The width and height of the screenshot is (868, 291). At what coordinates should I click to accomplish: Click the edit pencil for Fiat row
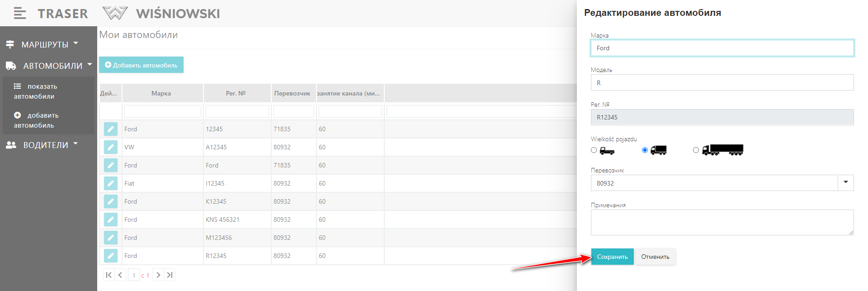coord(111,183)
